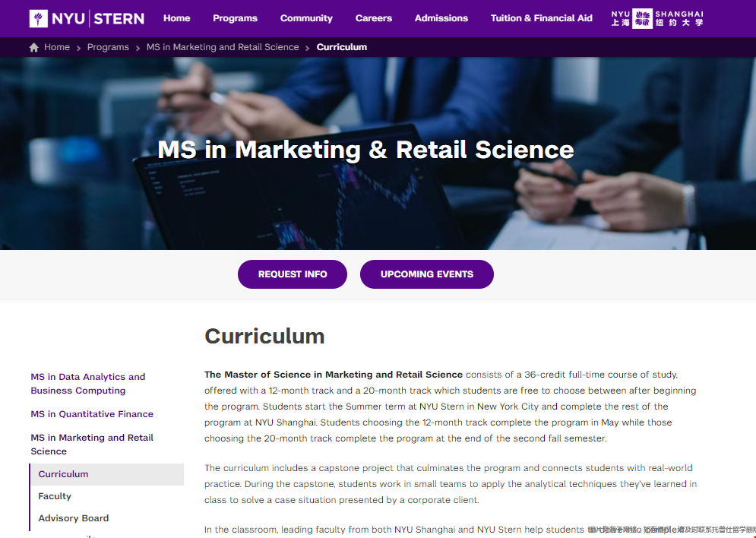Select MS in Marketing and Retail Science sidebar link
The width and height of the screenshot is (756, 538).
pos(92,445)
